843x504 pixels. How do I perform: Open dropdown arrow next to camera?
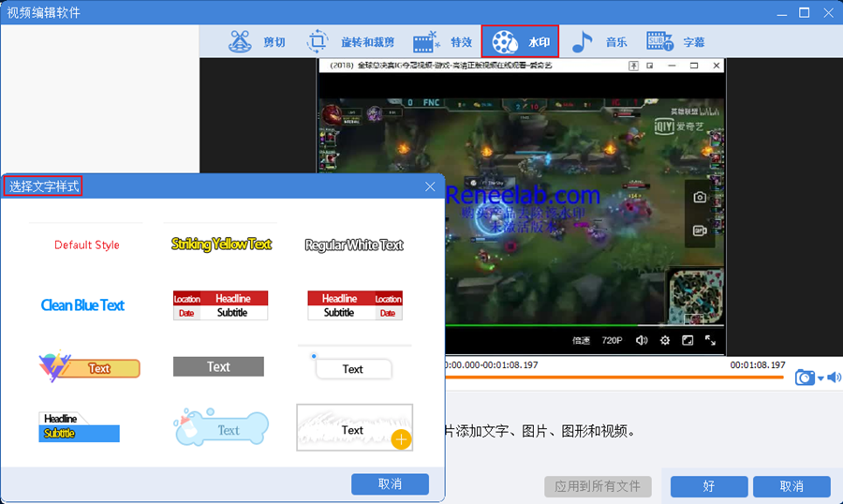[821, 378]
